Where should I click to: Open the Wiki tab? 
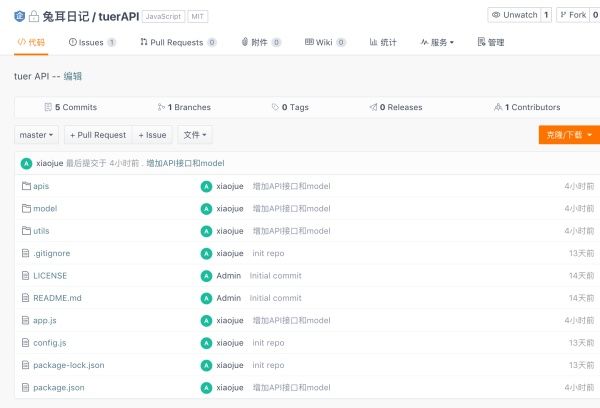pyautogui.click(x=325, y=42)
